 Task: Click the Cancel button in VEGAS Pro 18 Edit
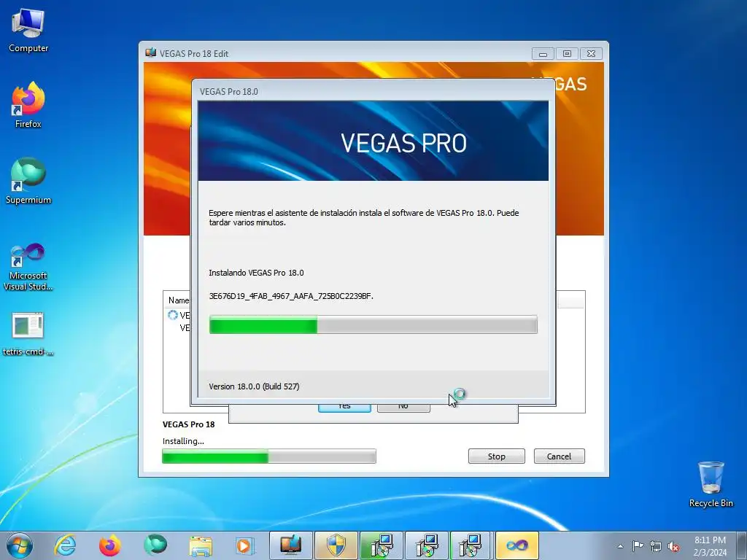(x=559, y=456)
